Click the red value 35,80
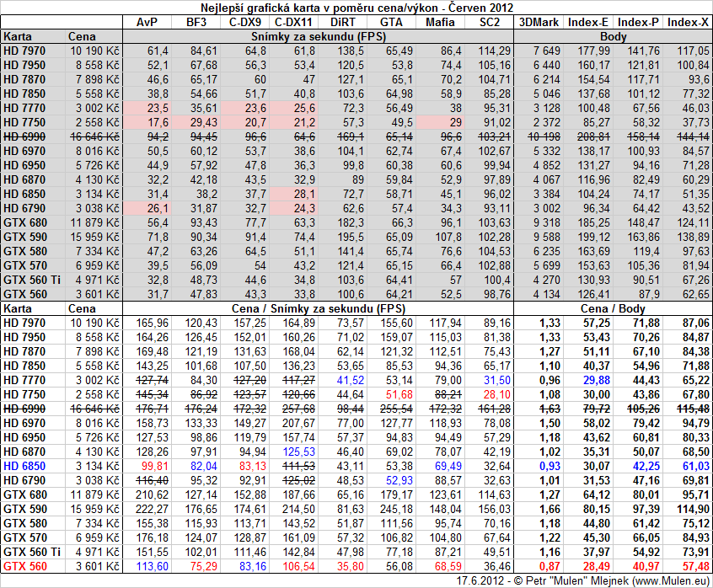This screenshot has width=713, height=588. (x=351, y=567)
